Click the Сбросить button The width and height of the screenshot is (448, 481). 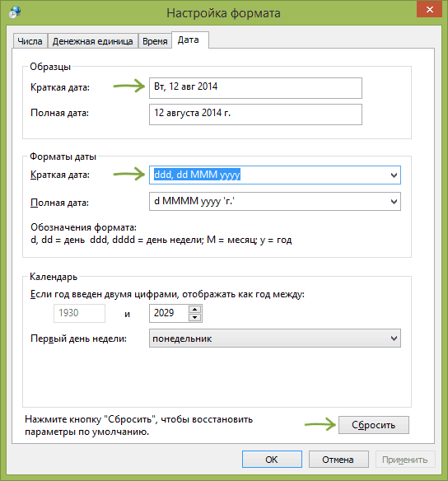pos(374,425)
